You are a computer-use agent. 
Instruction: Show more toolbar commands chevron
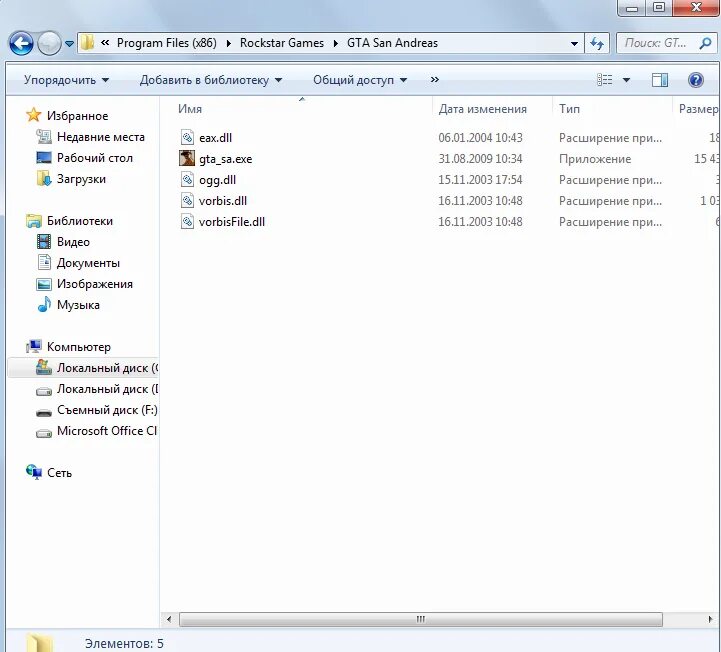[x=435, y=80]
